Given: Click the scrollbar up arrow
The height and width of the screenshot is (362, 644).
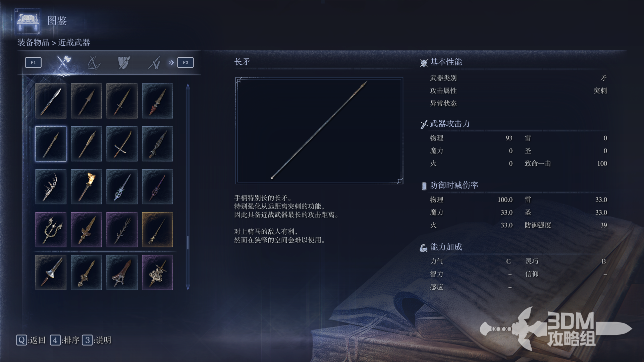Looking at the screenshot, I should coord(188,87).
